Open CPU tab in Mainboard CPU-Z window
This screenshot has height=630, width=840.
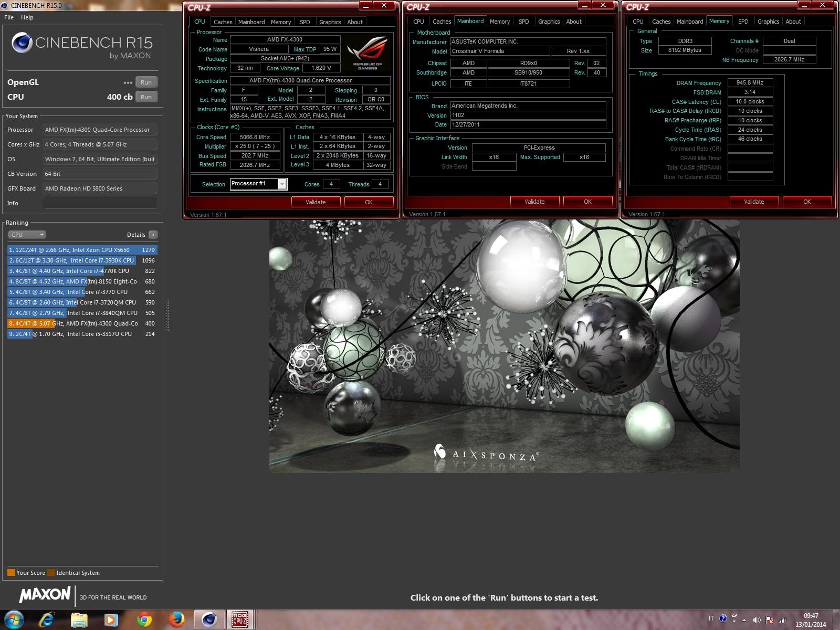click(x=418, y=22)
